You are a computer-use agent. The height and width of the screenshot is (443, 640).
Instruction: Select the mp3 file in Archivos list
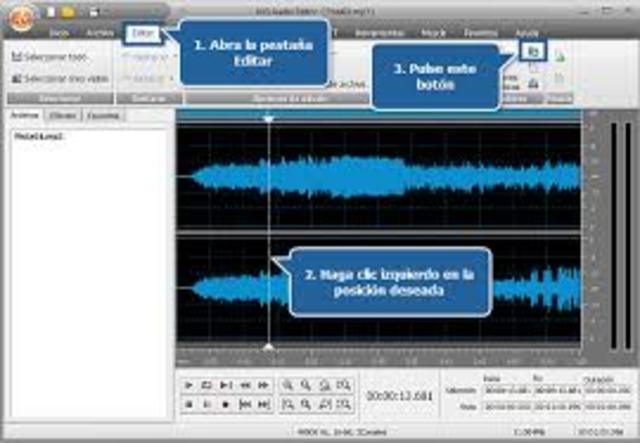tap(39, 136)
